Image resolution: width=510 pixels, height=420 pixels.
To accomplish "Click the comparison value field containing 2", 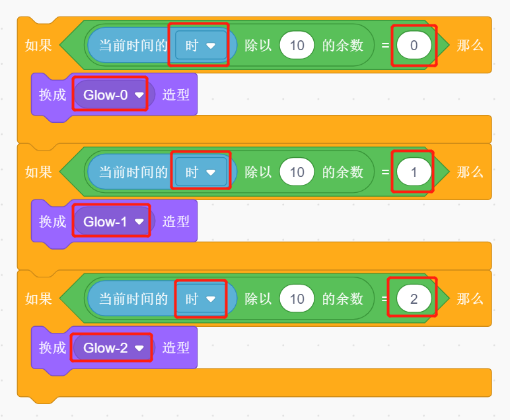I will tap(414, 298).
